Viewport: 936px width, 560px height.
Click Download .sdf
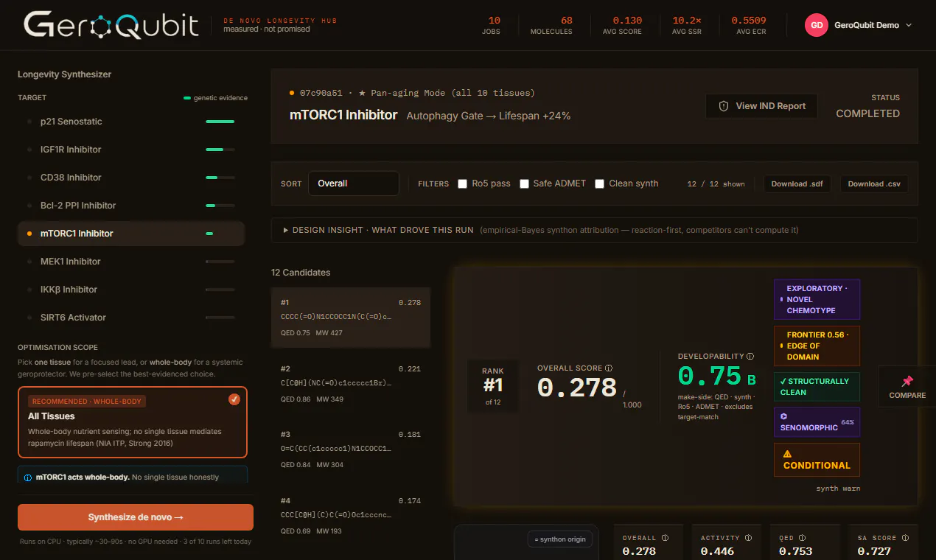797,183
